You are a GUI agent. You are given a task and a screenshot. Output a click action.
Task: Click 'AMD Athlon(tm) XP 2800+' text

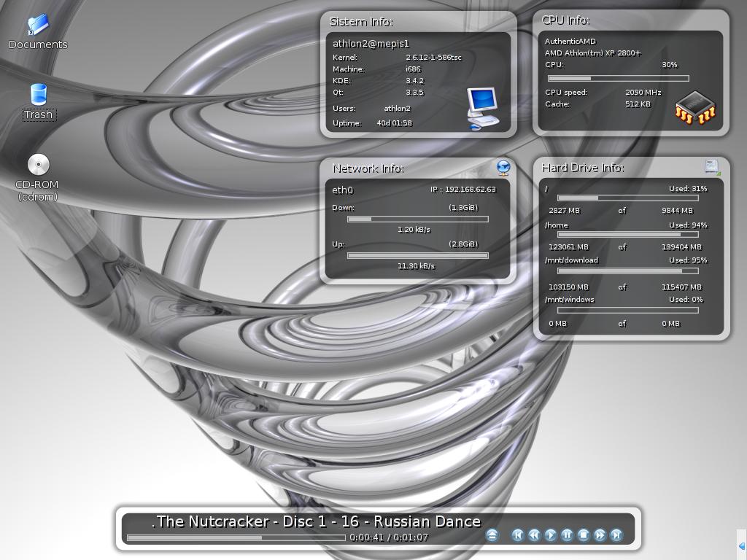pos(592,52)
